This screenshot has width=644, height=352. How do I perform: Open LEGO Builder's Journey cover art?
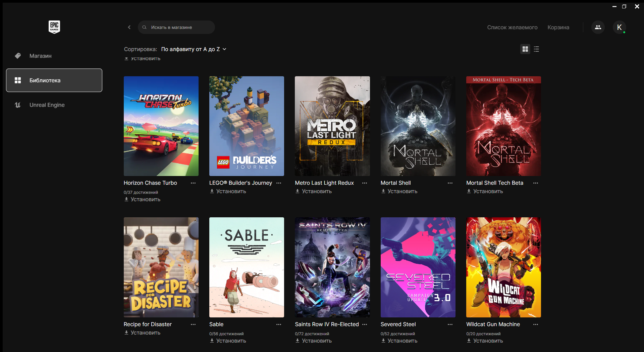(247, 126)
